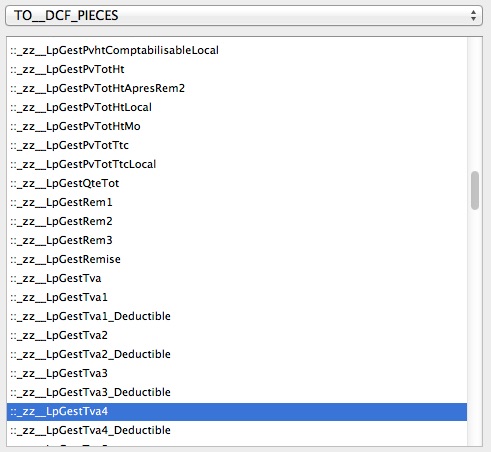Select field _zz__LpGestTva2
The height and width of the screenshot is (452, 491).
click(x=237, y=335)
